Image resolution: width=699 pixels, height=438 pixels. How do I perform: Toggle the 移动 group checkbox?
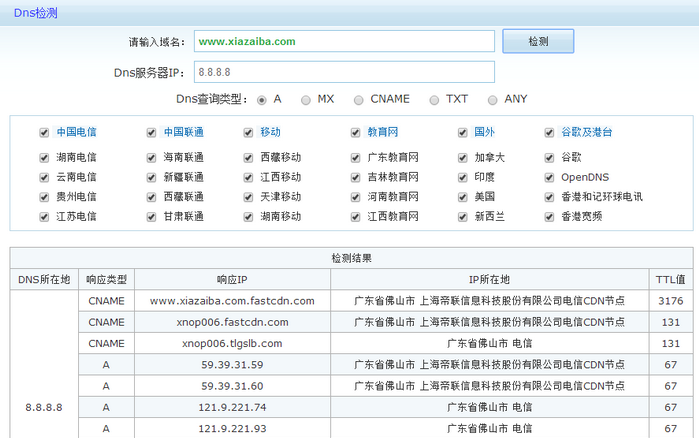[x=249, y=132]
